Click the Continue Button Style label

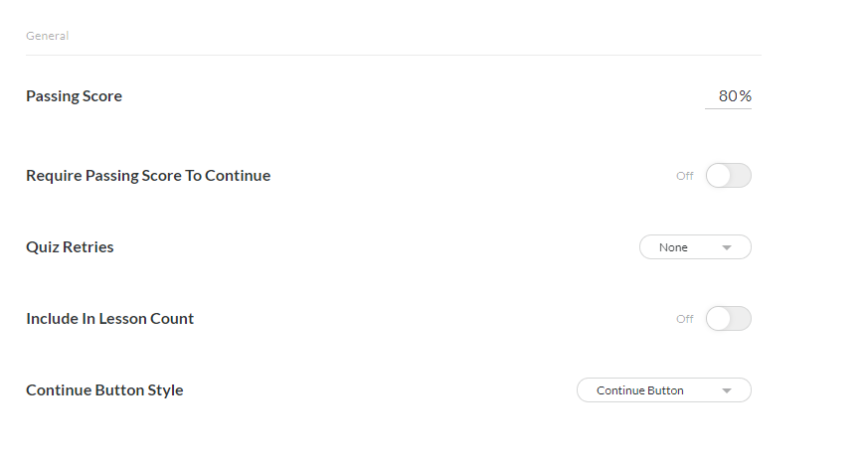(104, 390)
